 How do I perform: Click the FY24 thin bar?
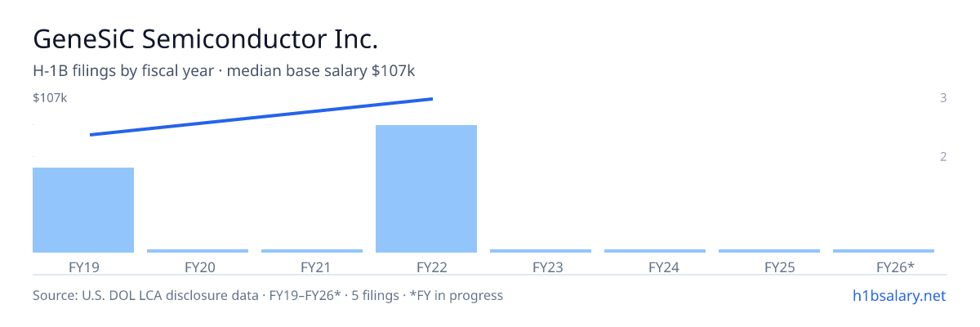(x=655, y=251)
